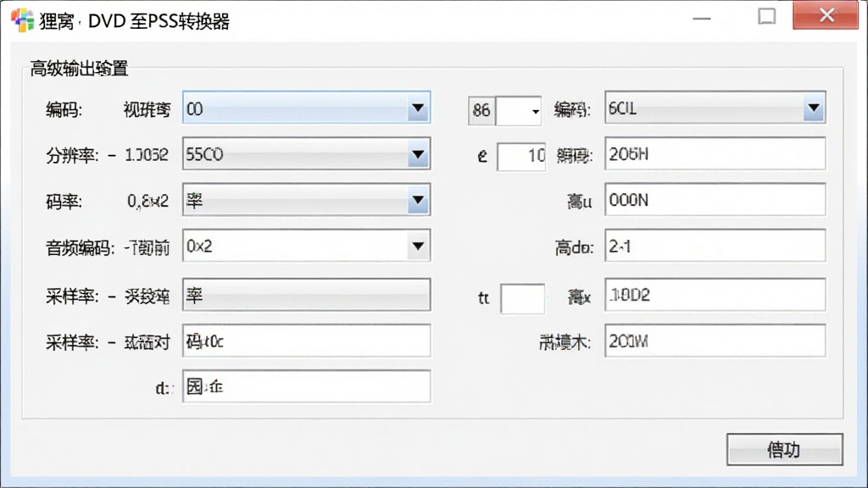Click the 采样率 field containing 码t0c

(x=306, y=341)
